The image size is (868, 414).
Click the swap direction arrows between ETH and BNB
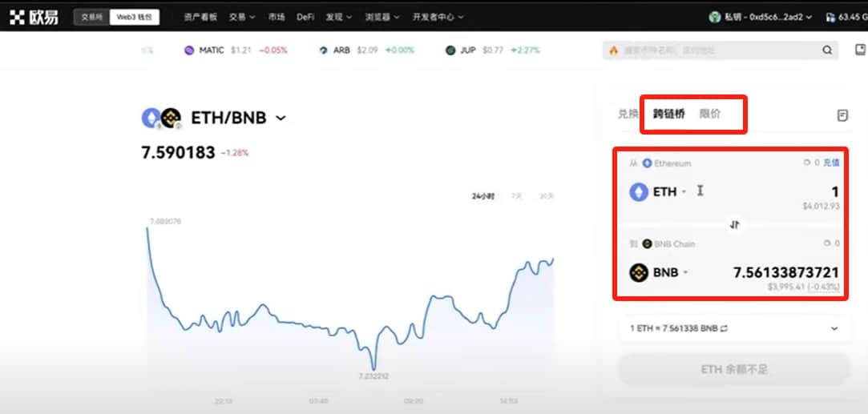click(x=735, y=225)
